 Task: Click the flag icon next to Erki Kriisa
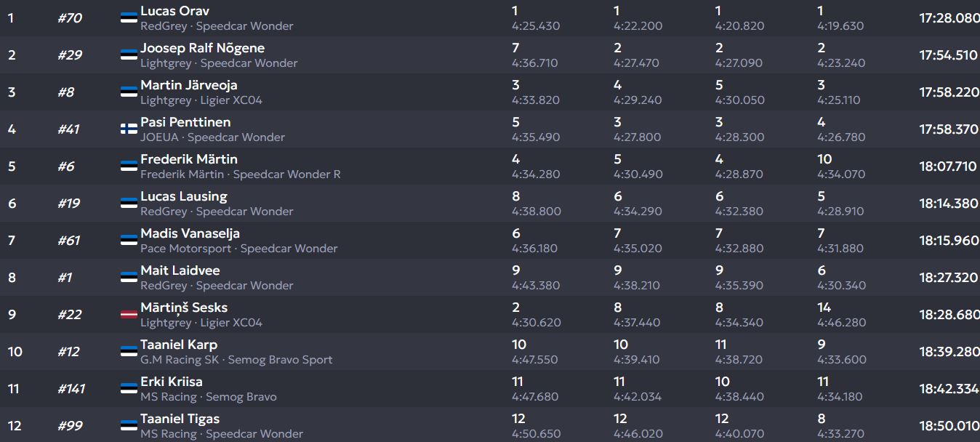129,388
